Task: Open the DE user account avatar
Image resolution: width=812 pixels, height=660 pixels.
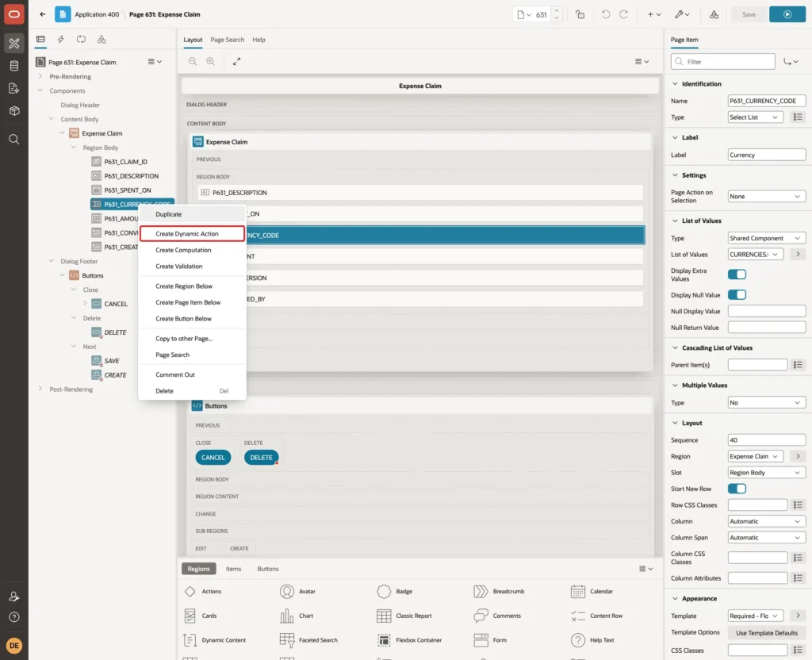Action: 14,646
